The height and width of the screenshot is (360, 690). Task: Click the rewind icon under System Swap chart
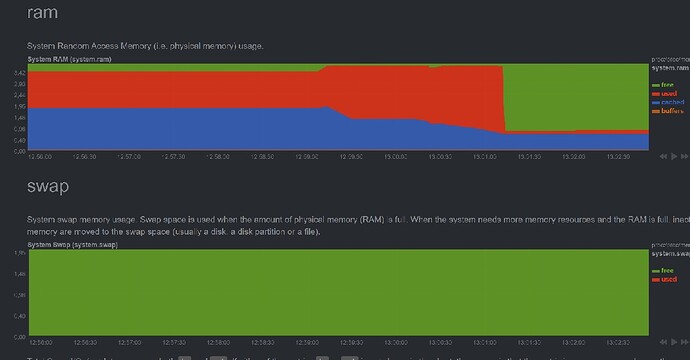pyautogui.click(x=663, y=342)
